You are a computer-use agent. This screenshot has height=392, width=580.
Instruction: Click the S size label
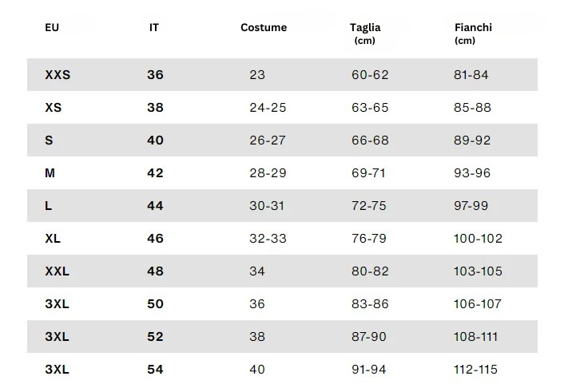(x=50, y=141)
